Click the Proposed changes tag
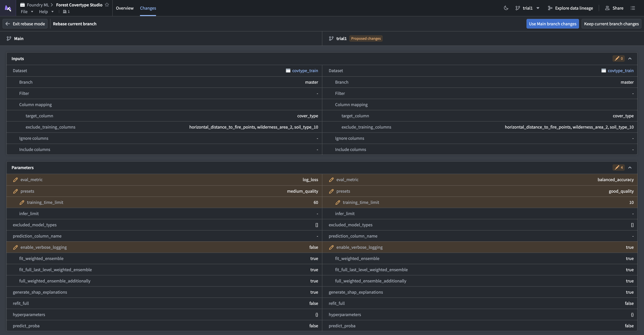The width and height of the screenshot is (644, 335). coord(366,38)
